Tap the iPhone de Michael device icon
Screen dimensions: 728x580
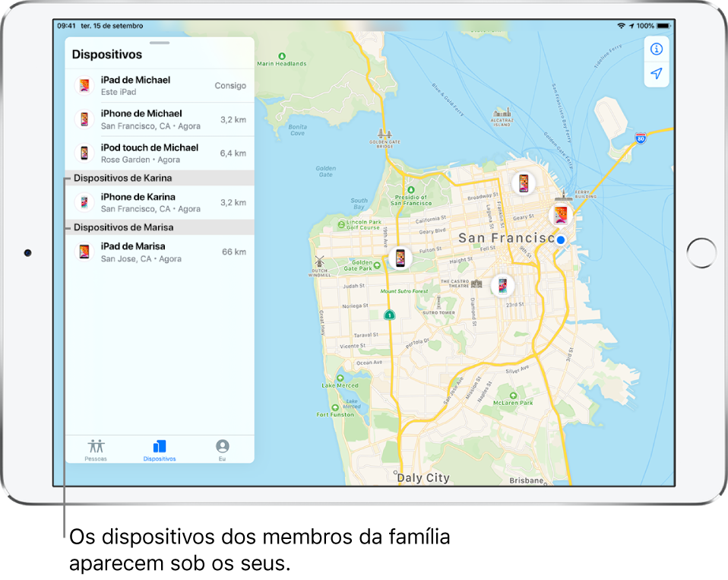[84, 119]
